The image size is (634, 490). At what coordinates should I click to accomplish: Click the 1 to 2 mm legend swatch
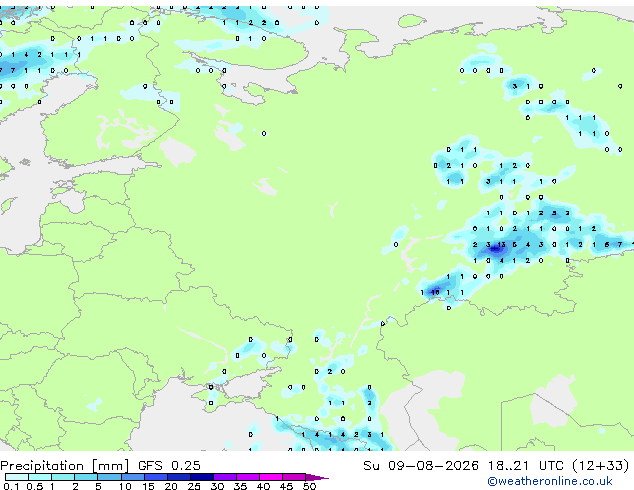(x=63, y=477)
